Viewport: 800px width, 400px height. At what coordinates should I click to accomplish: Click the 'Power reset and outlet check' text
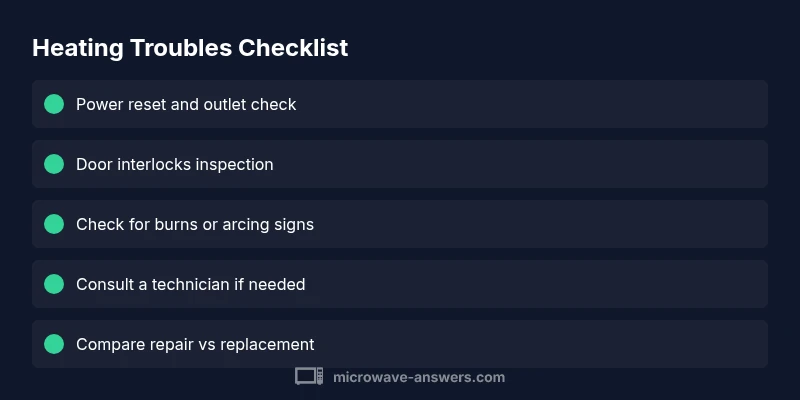click(x=186, y=104)
